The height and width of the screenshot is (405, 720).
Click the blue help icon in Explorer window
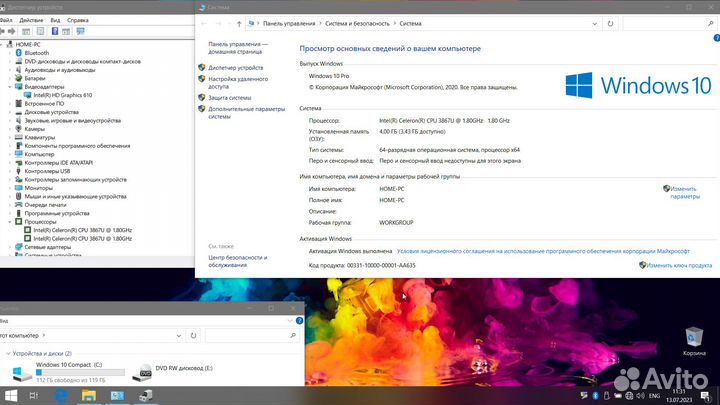[x=299, y=321]
